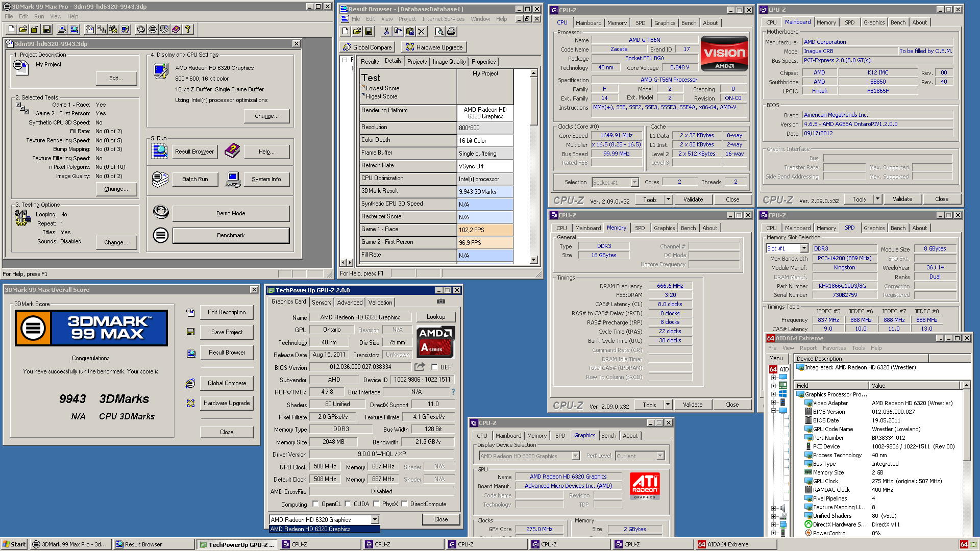Click Save floppy icon in 3DMark toolbar

coord(46,29)
